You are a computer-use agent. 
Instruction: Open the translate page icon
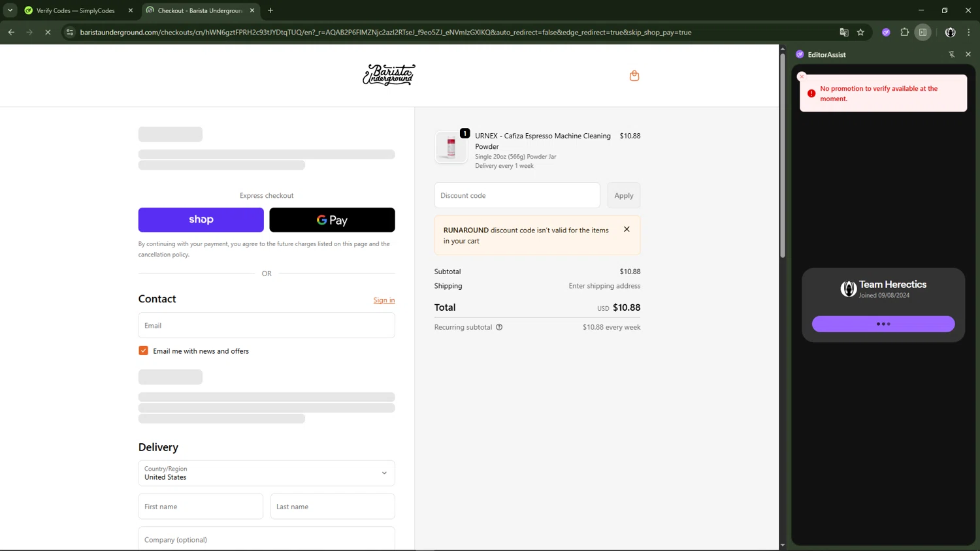(x=844, y=32)
